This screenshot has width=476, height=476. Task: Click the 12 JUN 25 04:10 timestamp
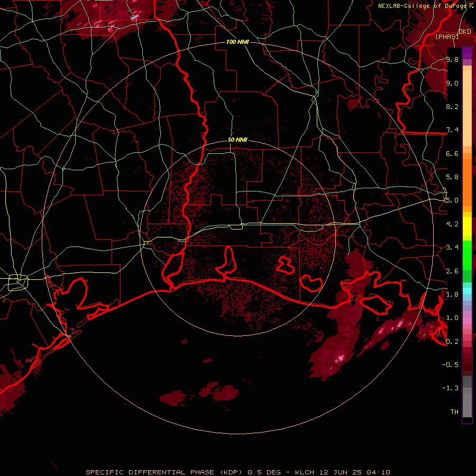point(354,472)
